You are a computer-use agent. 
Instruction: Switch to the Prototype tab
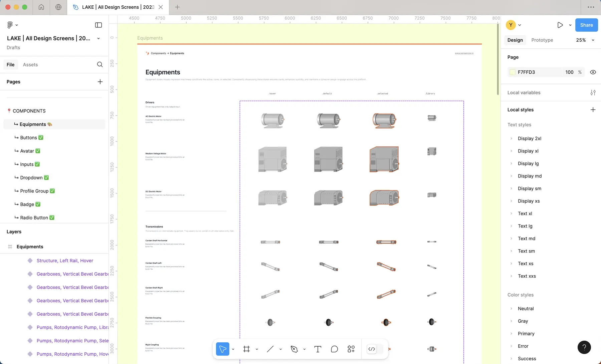(542, 40)
